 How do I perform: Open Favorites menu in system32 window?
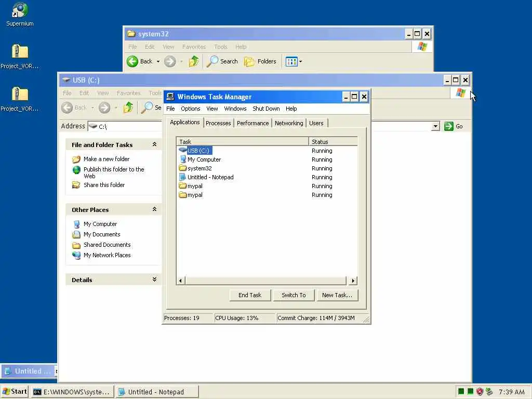tap(194, 47)
